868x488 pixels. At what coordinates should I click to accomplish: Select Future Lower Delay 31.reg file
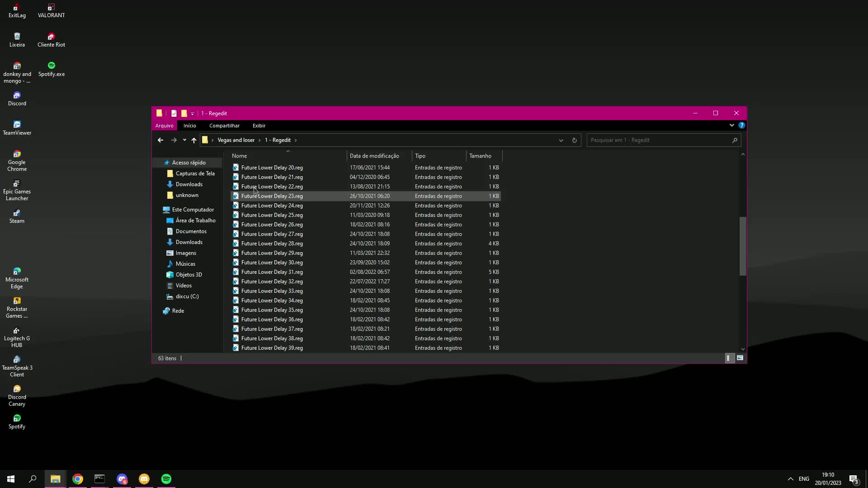tap(272, 272)
